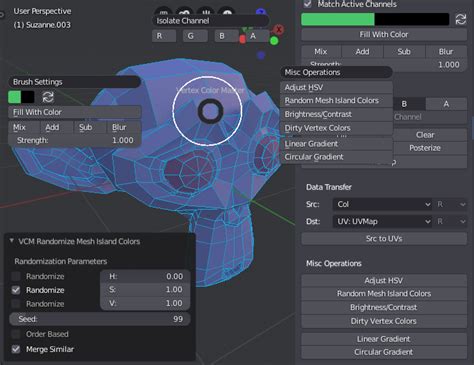Isolate the G channel
Image resolution: width=474 pixels, height=365 pixels.
(x=195, y=36)
